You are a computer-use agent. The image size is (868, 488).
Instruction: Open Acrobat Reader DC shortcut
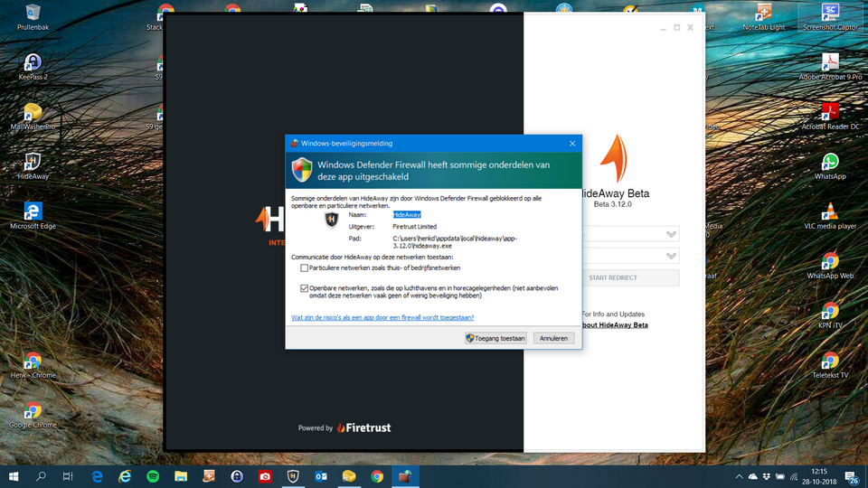(x=830, y=117)
